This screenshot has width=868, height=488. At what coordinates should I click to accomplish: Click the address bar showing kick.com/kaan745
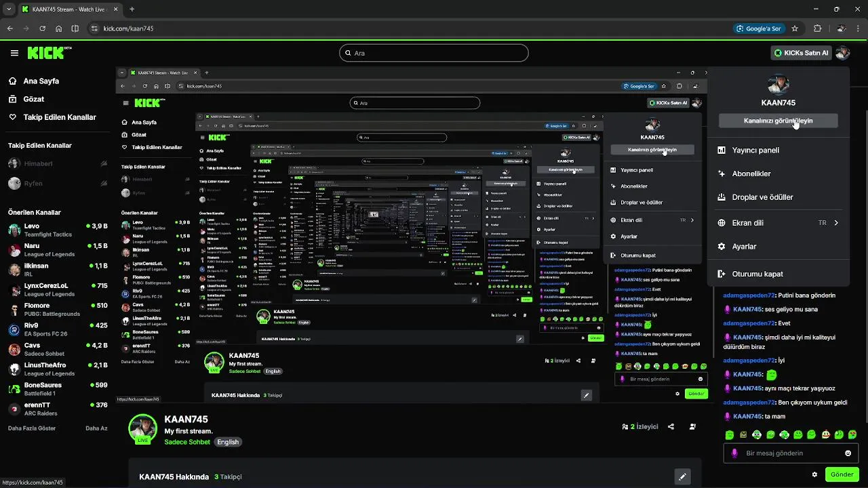[128, 28]
